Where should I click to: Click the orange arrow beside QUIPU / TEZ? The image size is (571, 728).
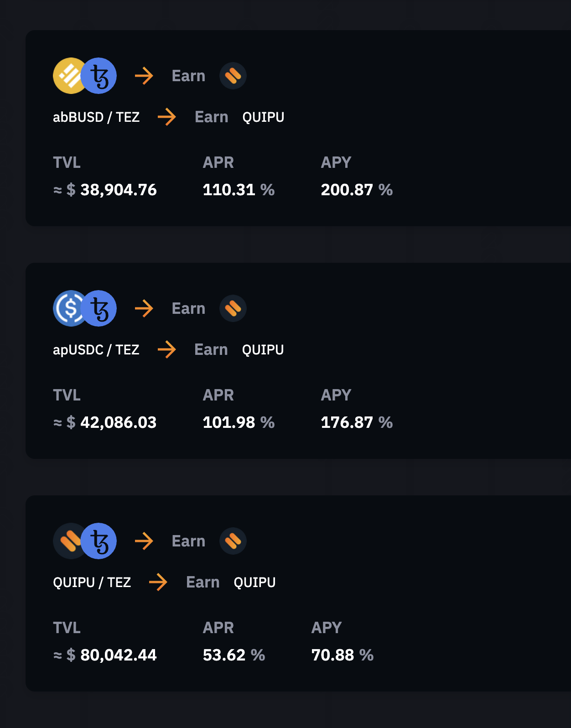158,582
